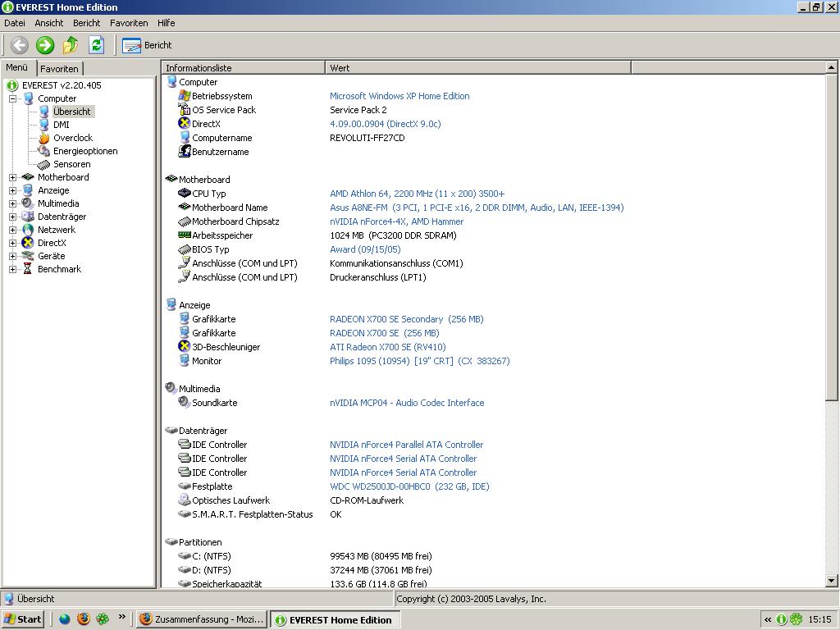Select the Computername value REVOLUTI-FF27CD
840x630 pixels.
tap(367, 138)
